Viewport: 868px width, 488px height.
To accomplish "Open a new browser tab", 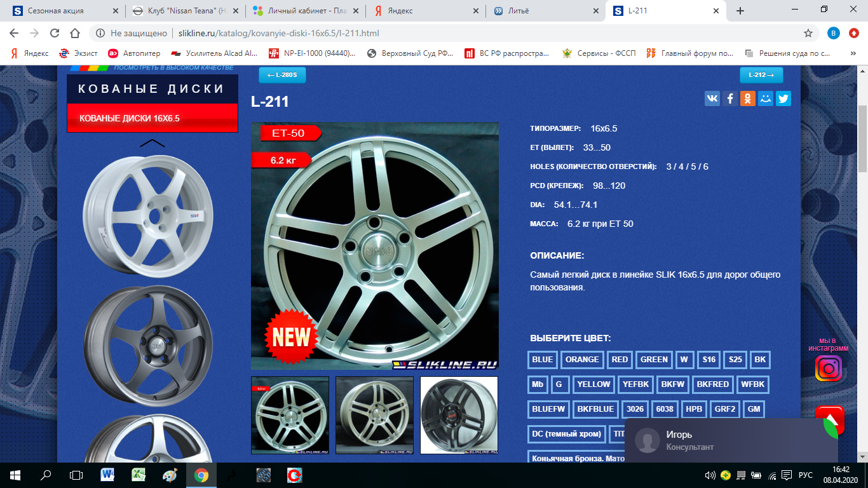I will (740, 11).
